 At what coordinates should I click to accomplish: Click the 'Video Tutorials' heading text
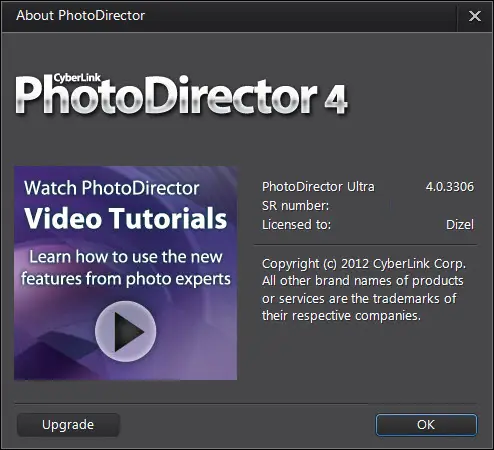click(126, 218)
